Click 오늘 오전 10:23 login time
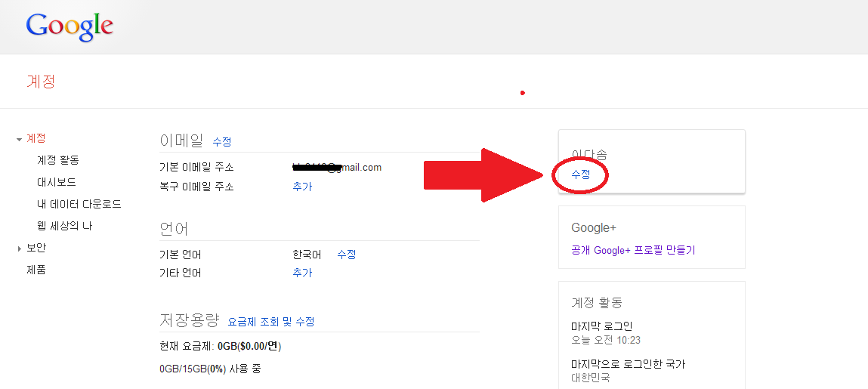 (x=606, y=340)
